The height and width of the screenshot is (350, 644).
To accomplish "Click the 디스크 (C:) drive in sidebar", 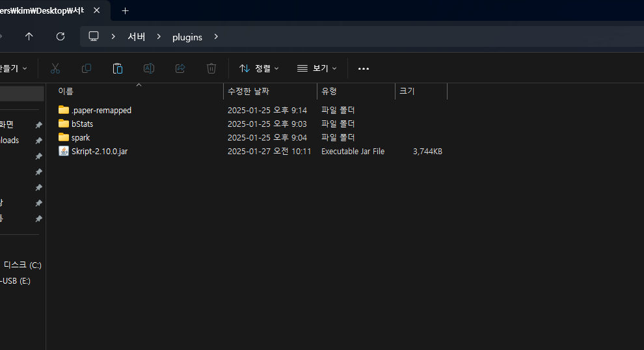I will pyautogui.click(x=23, y=265).
